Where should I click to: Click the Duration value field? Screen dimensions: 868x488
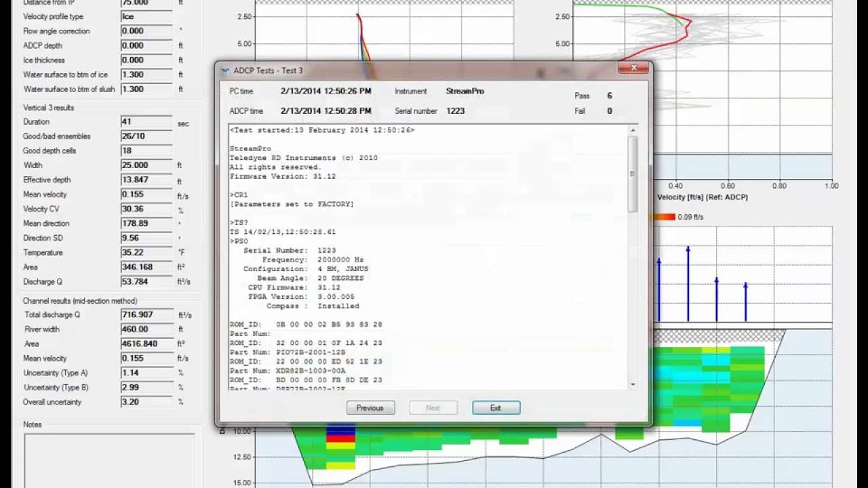pos(146,122)
